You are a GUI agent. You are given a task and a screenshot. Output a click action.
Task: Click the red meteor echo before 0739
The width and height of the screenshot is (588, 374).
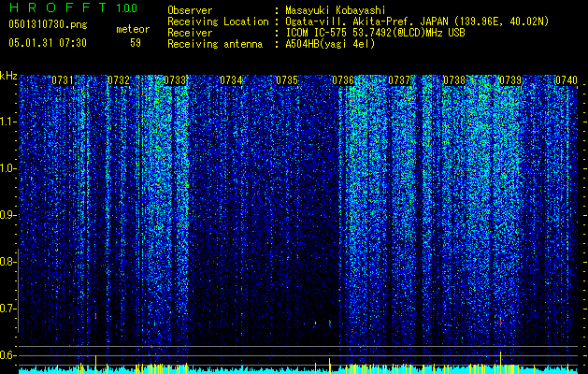click(x=500, y=321)
